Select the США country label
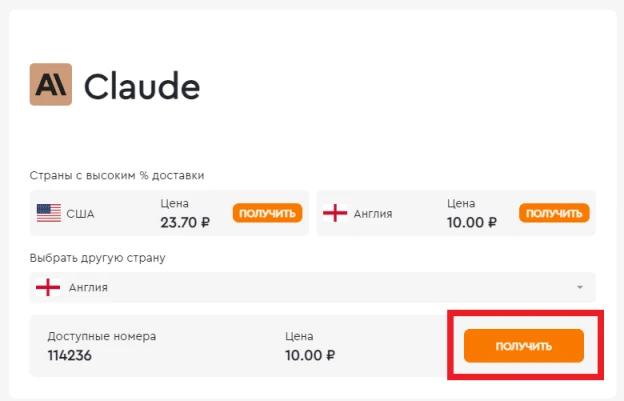This screenshot has height=401, width=624. click(80, 214)
